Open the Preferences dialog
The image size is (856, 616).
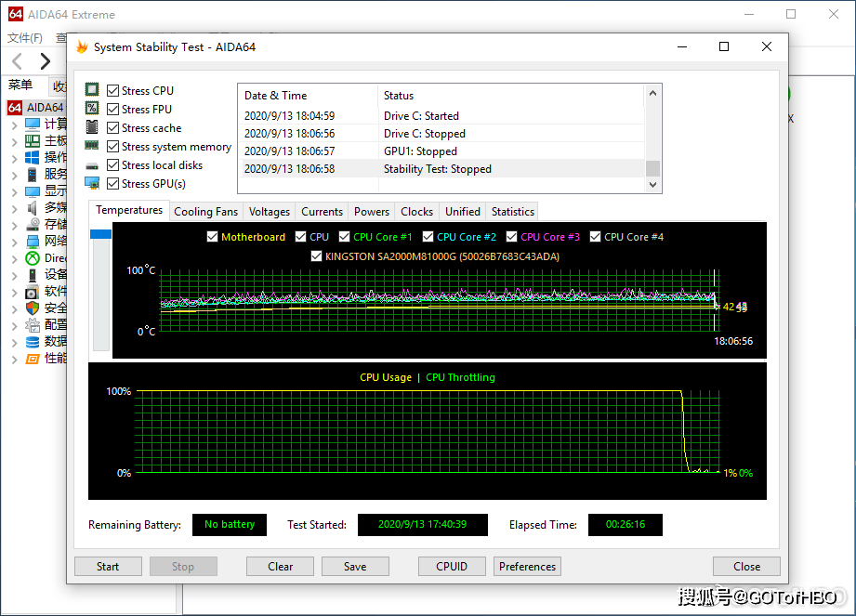(x=527, y=567)
